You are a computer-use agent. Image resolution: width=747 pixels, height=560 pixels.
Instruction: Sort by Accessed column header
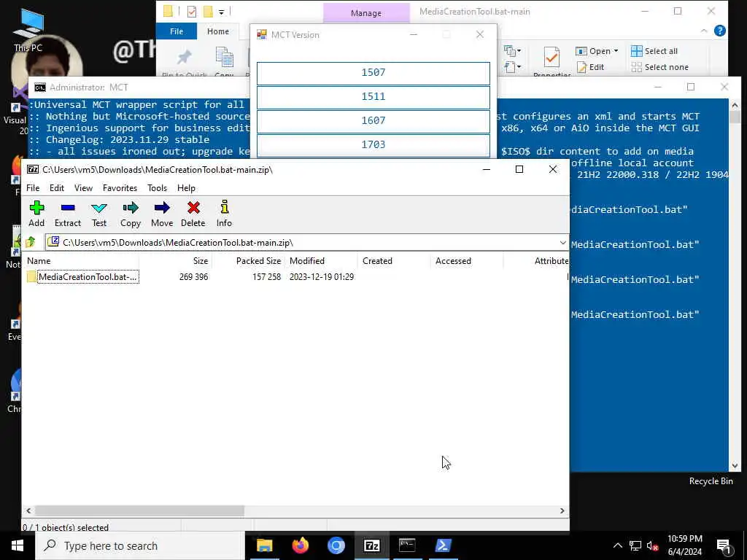coord(468,261)
